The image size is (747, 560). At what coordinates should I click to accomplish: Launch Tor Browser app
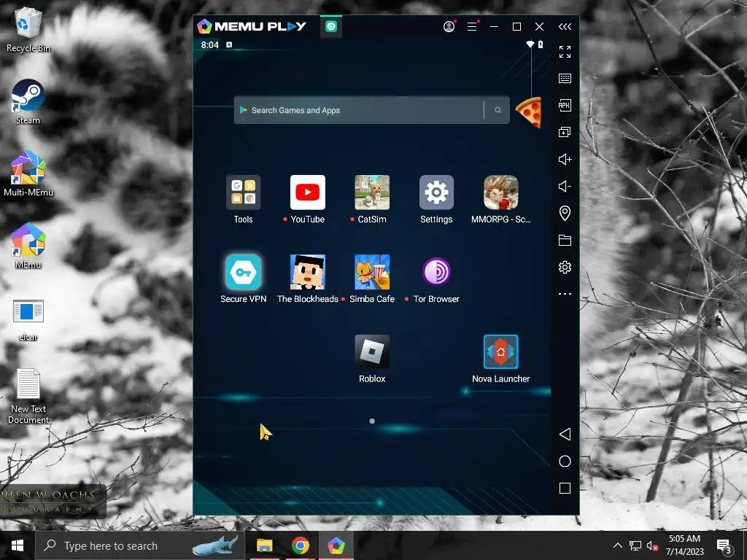pyautogui.click(x=436, y=272)
